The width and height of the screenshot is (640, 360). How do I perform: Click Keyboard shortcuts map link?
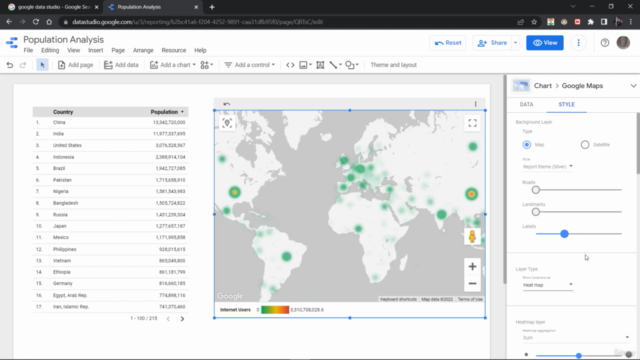398,299
